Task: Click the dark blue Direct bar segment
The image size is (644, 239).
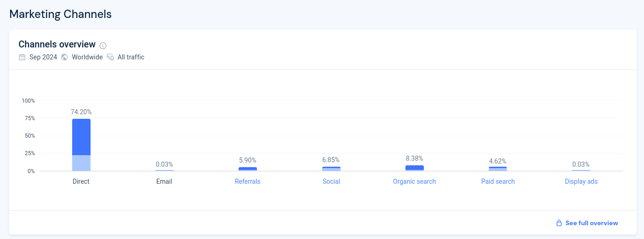Action: coord(81,137)
